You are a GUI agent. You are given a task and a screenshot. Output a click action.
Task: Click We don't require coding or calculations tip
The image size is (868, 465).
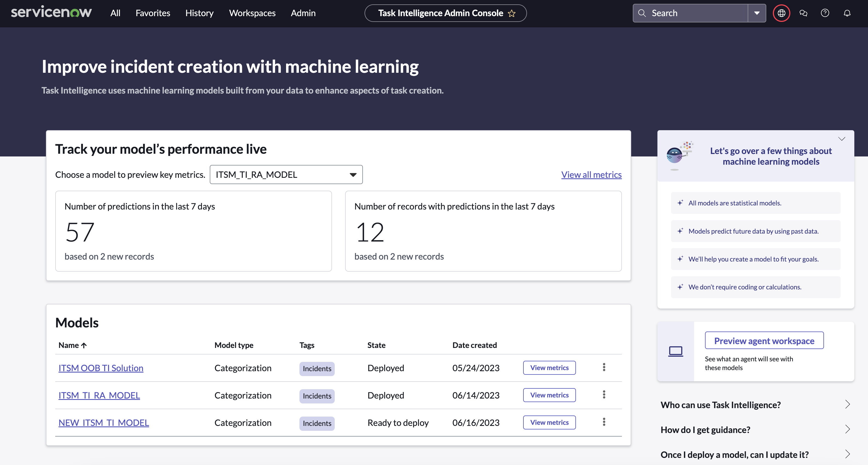[755, 287]
